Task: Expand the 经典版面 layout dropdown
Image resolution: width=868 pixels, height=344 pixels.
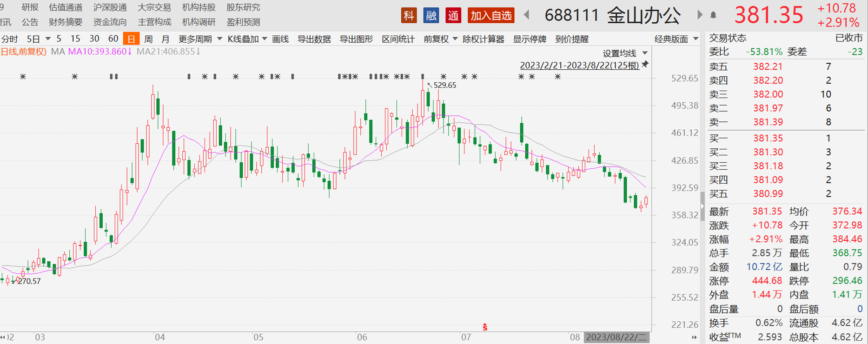Action: point(676,39)
